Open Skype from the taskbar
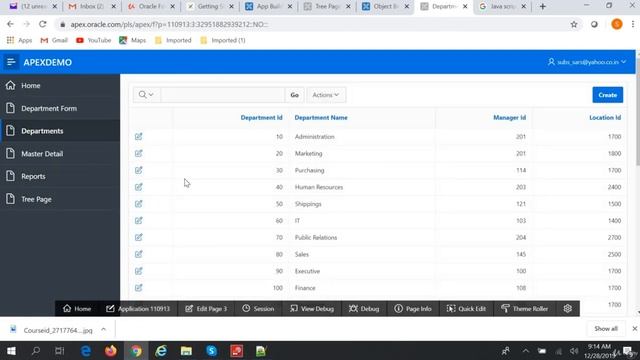 pos(211,351)
